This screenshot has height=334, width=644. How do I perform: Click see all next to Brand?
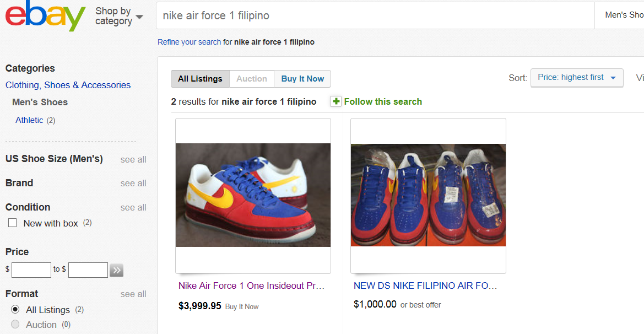[x=133, y=183]
